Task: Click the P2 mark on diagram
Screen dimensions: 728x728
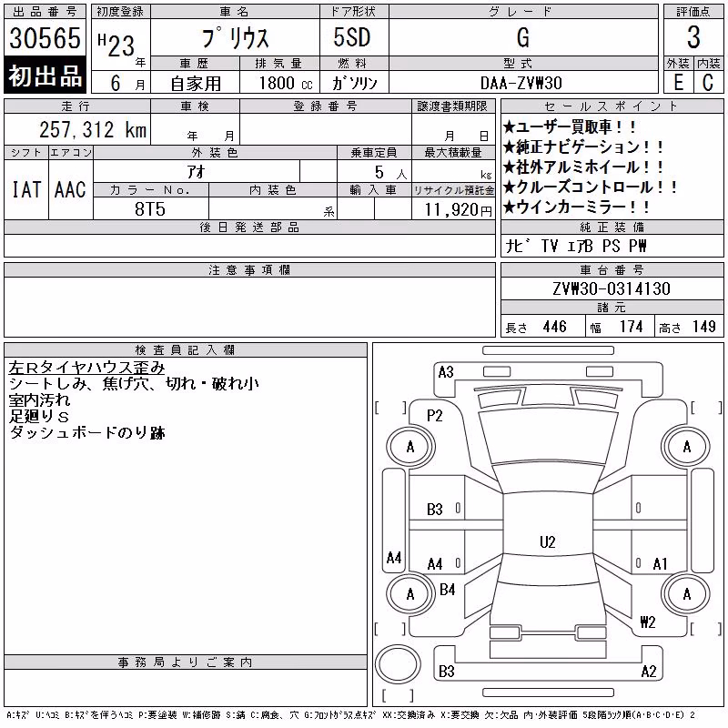Action: pos(435,416)
